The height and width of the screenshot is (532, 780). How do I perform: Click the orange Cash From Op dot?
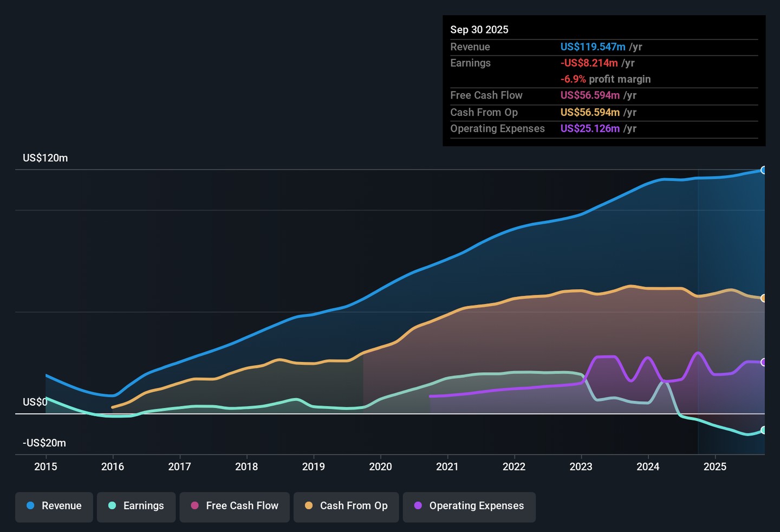pos(309,505)
